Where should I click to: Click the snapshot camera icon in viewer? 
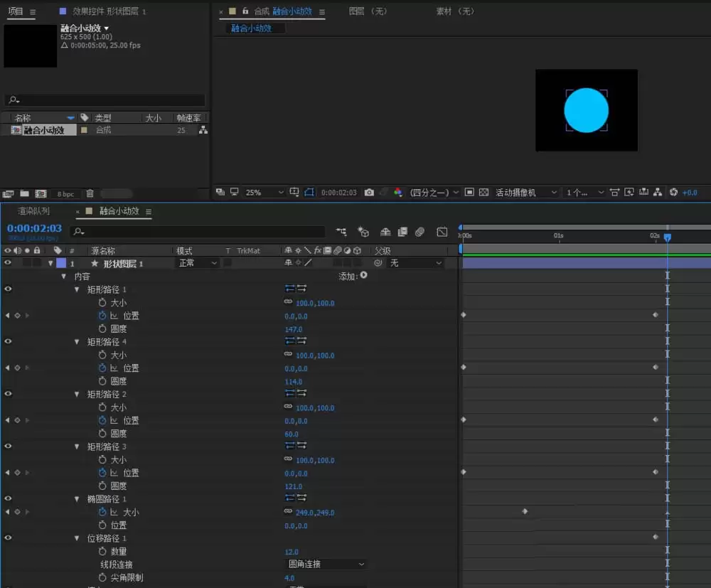[369, 192]
